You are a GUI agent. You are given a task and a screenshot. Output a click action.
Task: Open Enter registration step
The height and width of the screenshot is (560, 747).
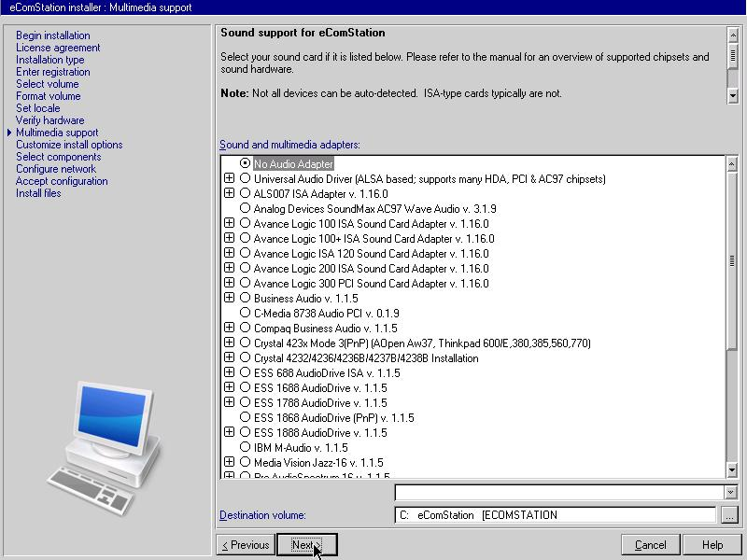(x=53, y=72)
